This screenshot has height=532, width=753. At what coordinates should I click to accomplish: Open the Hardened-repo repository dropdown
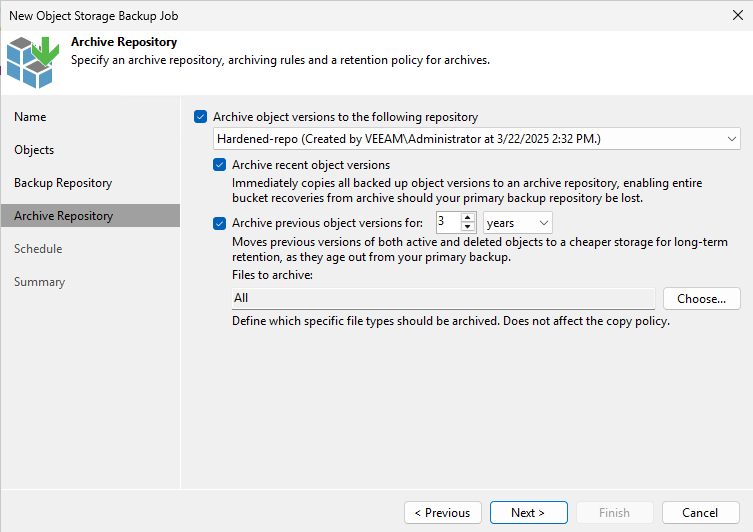click(476, 139)
